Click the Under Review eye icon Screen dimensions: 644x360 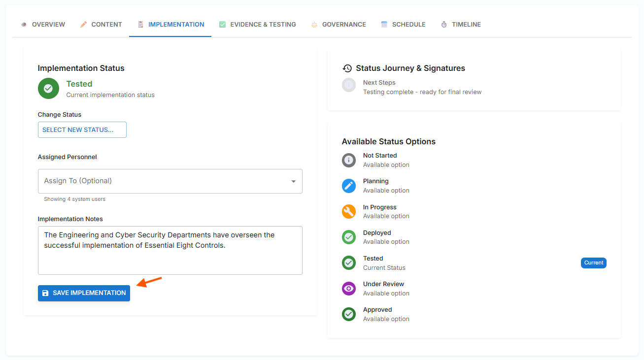tap(349, 289)
